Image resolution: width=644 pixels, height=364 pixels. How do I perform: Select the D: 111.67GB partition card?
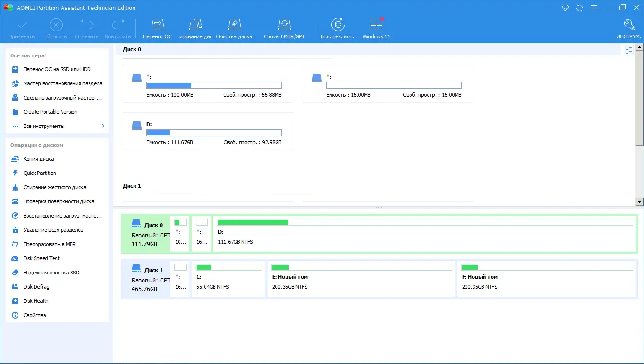[x=208, y=131]
